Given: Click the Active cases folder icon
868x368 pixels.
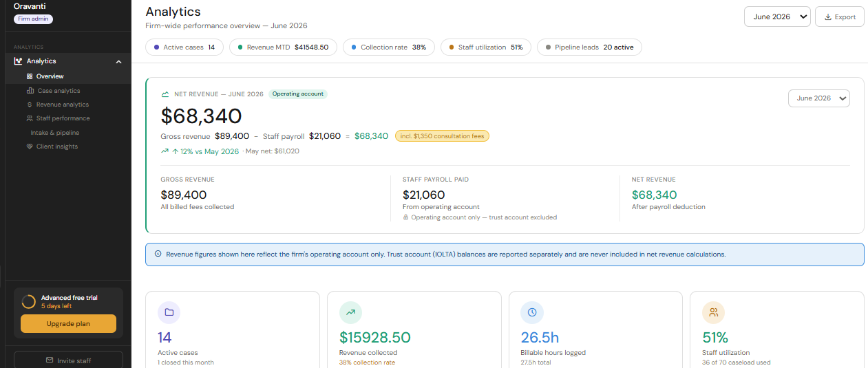Looking at the screenshot, I should click(x=169, y=312).
